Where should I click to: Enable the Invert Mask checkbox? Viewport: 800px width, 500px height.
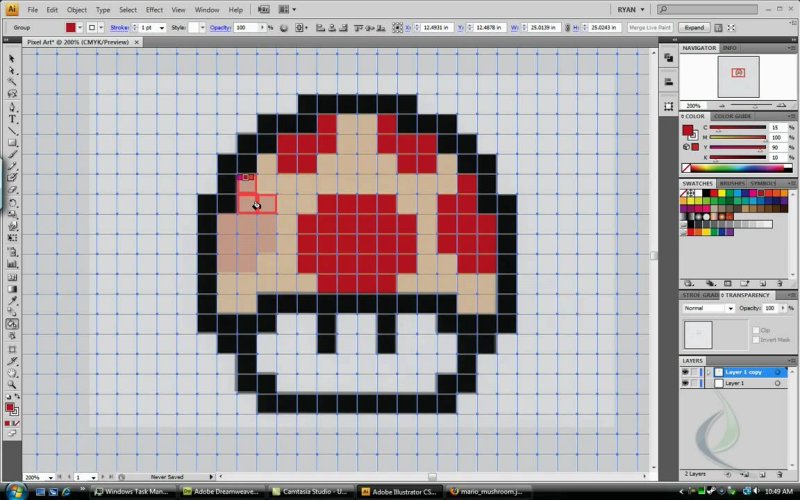(756, 340)
